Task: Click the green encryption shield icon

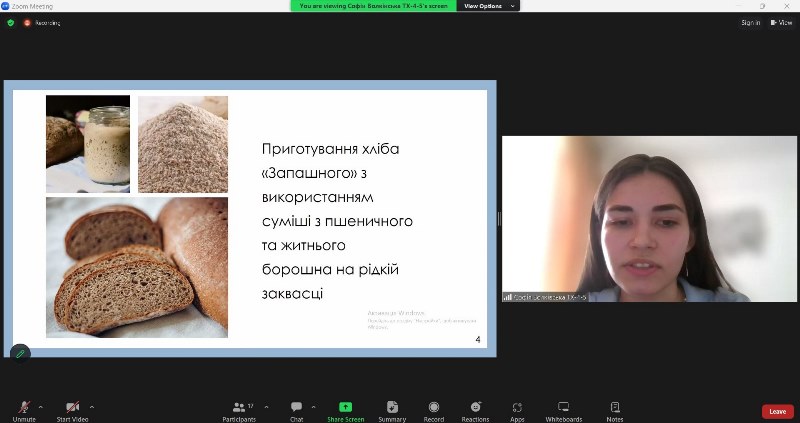Action: 11,22
